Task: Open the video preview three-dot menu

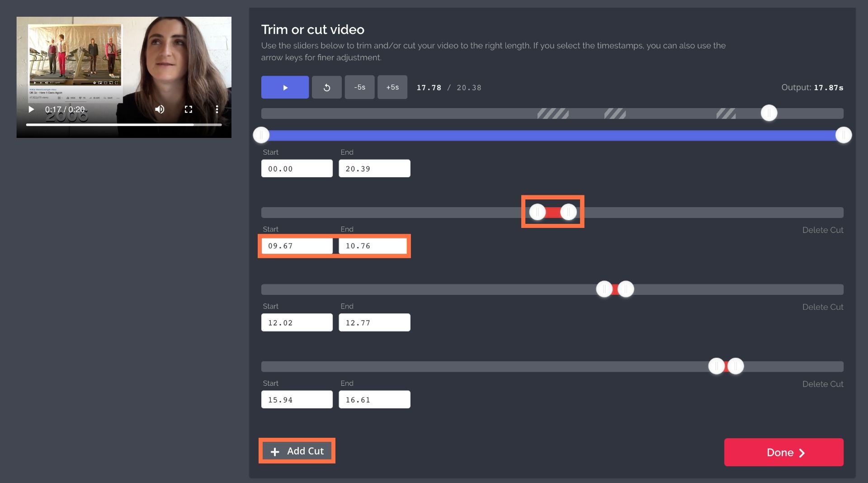Action: pos(217,109)
